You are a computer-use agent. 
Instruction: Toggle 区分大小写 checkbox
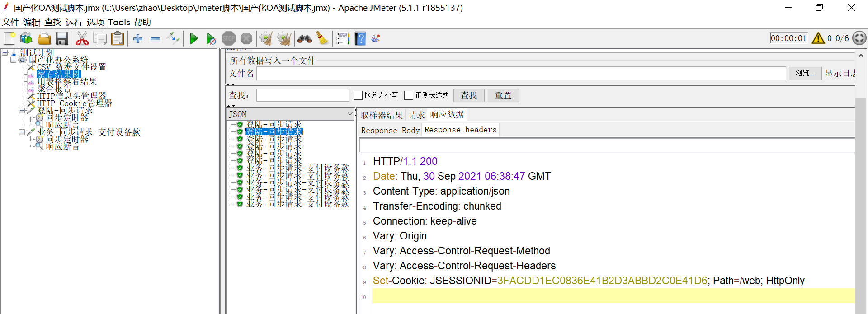[358, 95]
